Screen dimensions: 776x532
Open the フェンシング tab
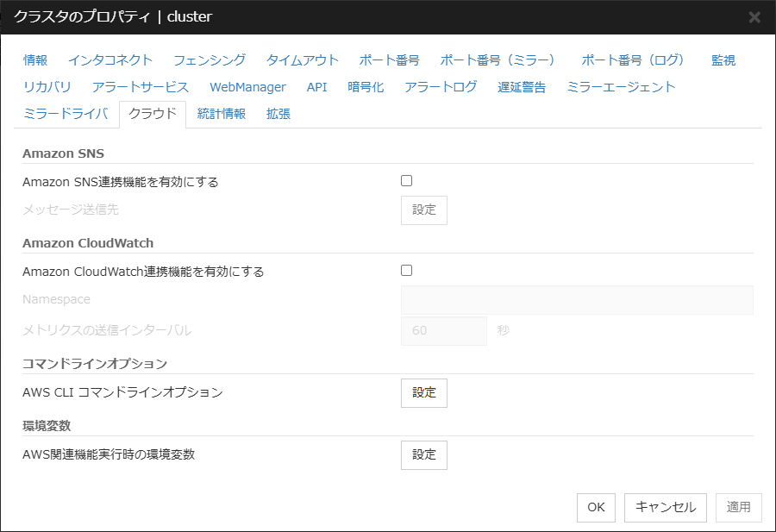(210, 60)
